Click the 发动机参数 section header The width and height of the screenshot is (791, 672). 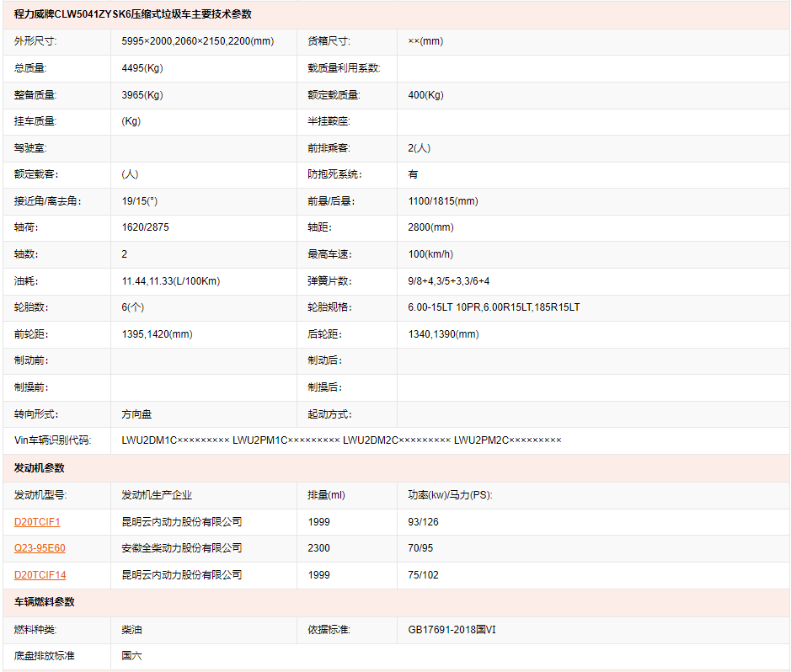(40, 468)
